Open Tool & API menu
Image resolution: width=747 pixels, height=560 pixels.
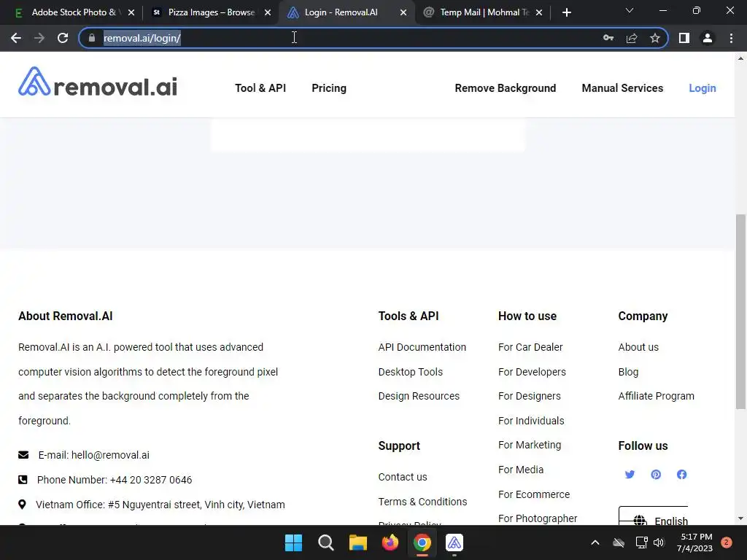(x=260, y=88)
